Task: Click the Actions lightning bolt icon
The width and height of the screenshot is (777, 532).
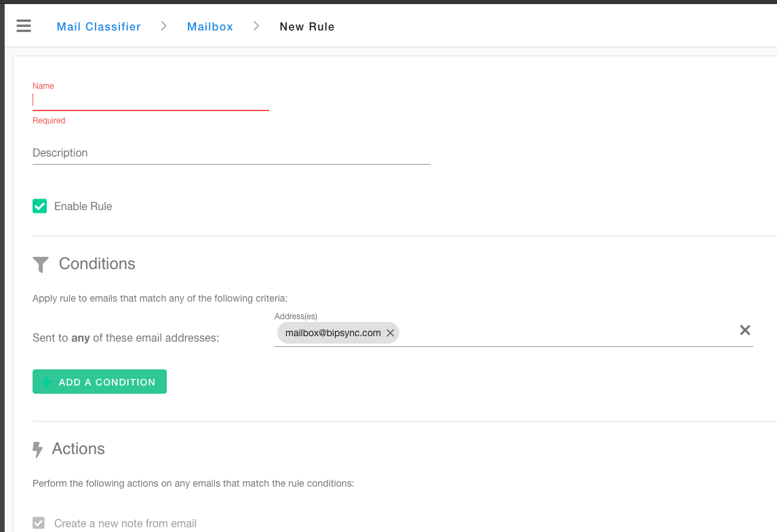Action: 38,450
